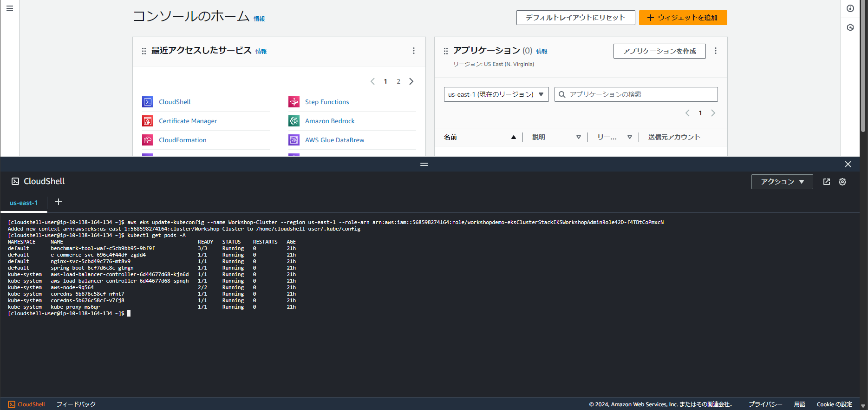Open the Step Functions link
The height and width of the screenshot is (410, 868).
click(327, 102)
